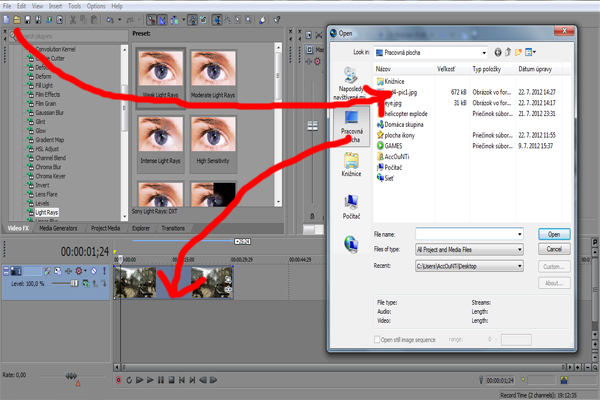Expand the Look in dropdown
Viewport: 600px width, 400px height.
coord(484,53)
